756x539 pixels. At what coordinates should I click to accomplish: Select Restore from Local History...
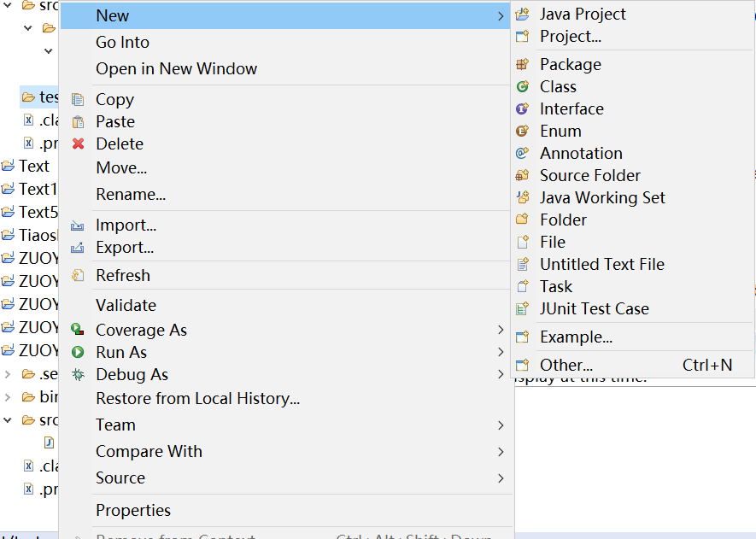pos(197,399)
